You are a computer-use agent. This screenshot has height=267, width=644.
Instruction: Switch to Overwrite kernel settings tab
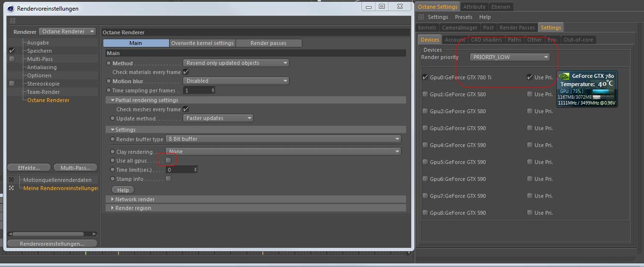tap(203, 43)
